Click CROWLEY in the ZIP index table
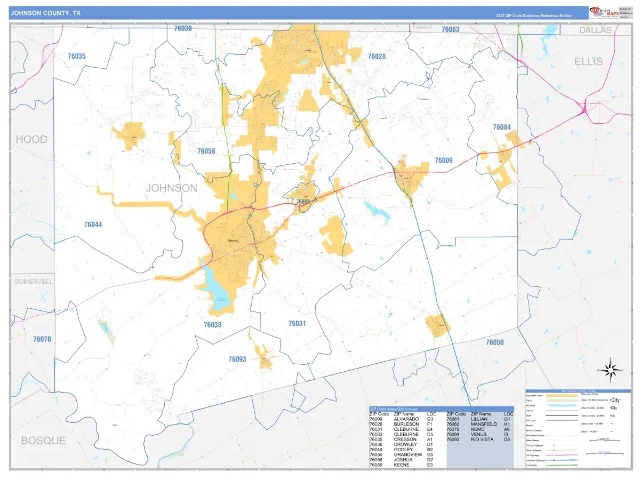 (405, 444)
